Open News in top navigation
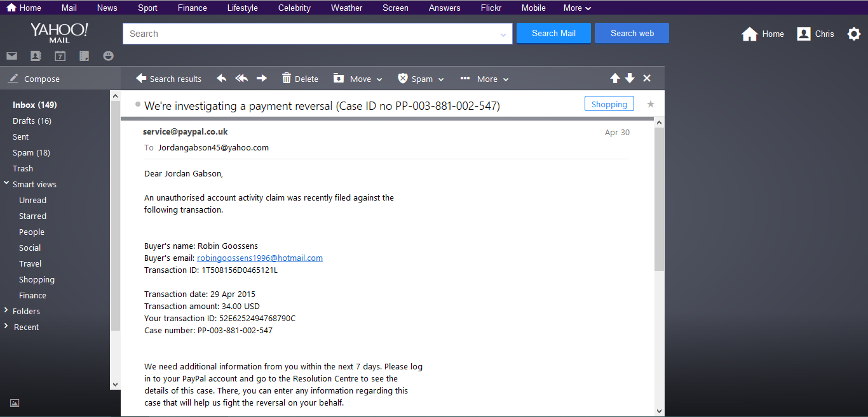868x417 pixels. pos(107,8)
